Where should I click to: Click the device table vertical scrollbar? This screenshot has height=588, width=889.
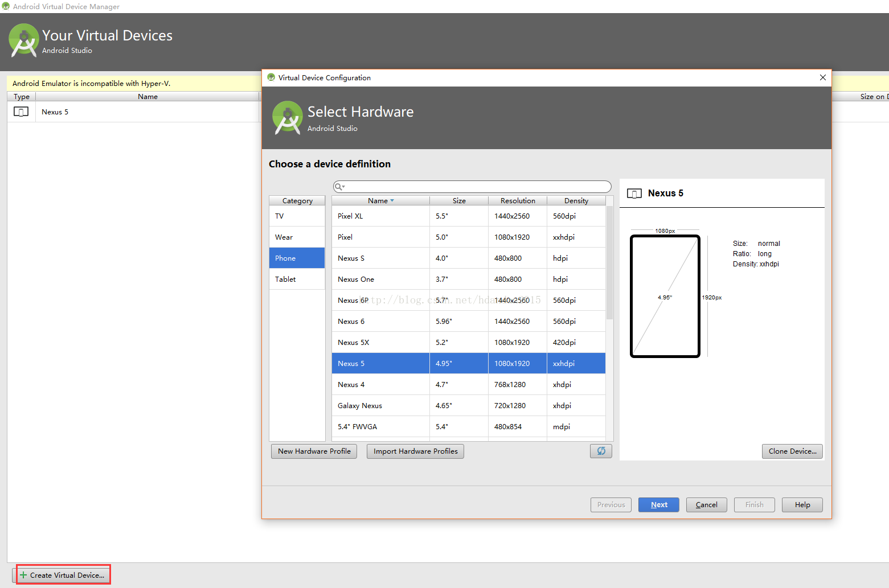609,262
